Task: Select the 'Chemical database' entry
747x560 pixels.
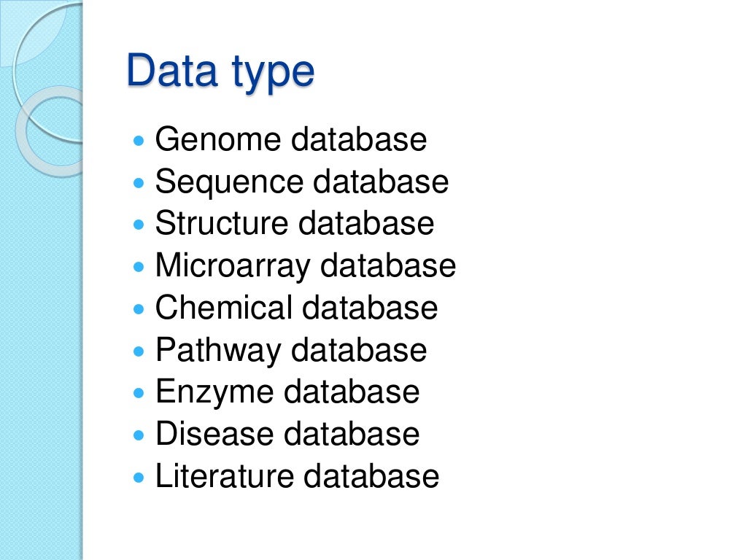Action: (x=296, y=308)
